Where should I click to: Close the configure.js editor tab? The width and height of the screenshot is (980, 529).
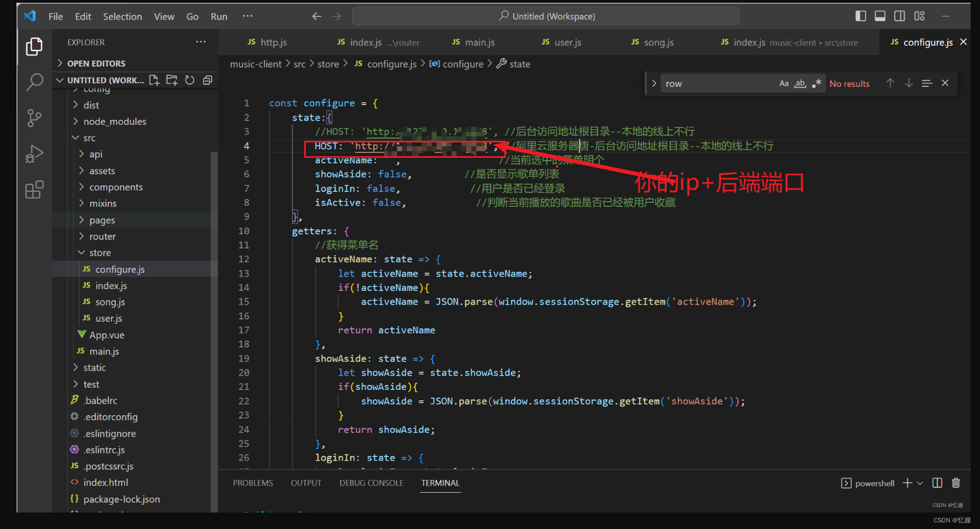pos(963,42)
